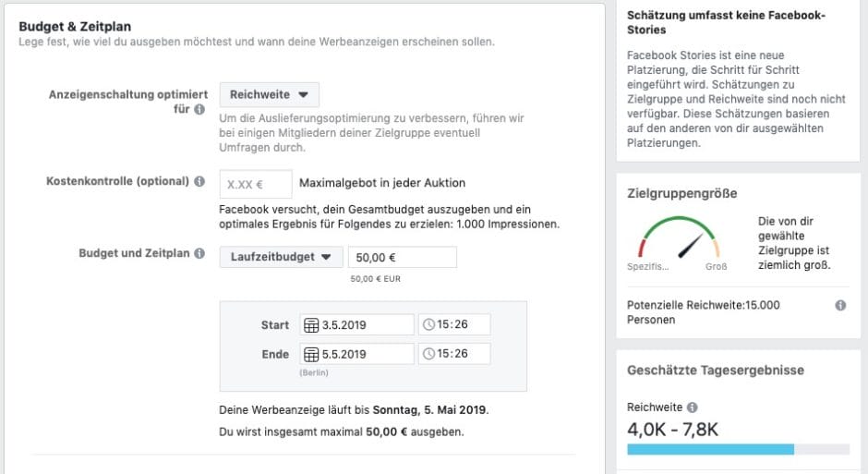868x474 pixels.
Task: Click the Geschätzte Tagesergebnisse heading
Action: click(x=716, y=371)
